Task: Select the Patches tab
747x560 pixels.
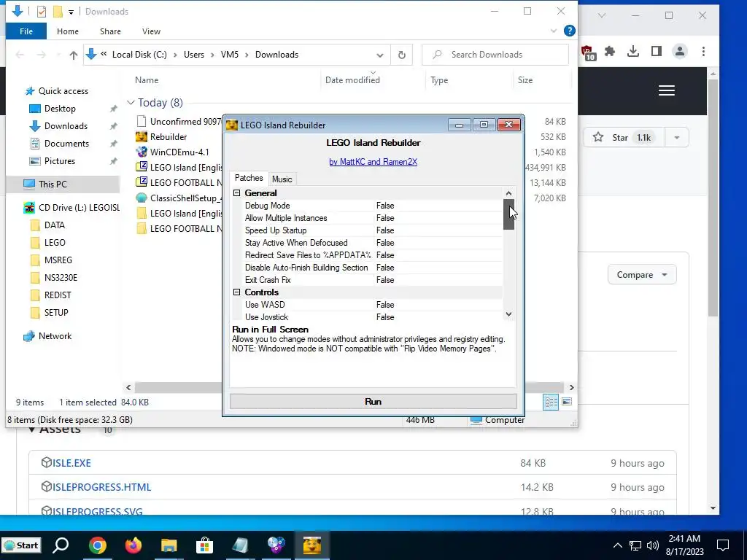Action: pos(249,178)
